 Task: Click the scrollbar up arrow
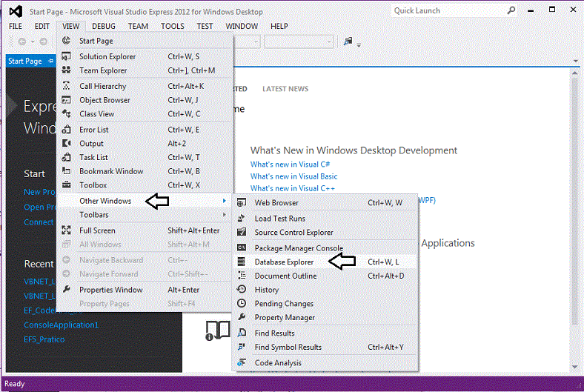[575, 73]
